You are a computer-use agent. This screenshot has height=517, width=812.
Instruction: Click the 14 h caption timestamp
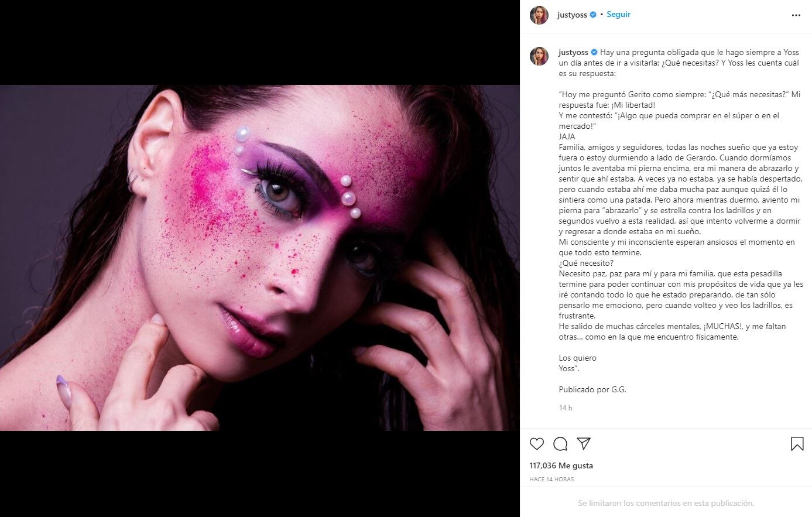tap(566, 408)
